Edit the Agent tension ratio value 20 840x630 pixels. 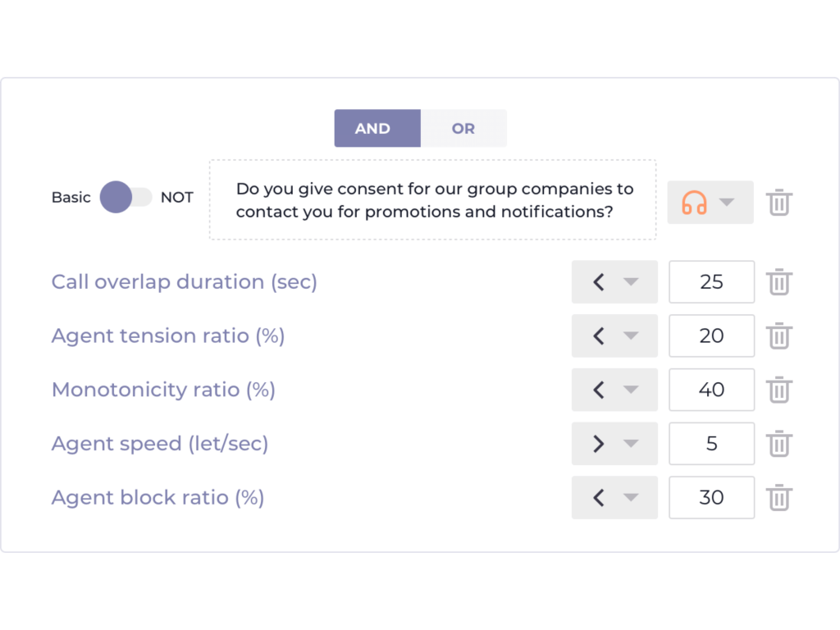[x=711, y=336]
